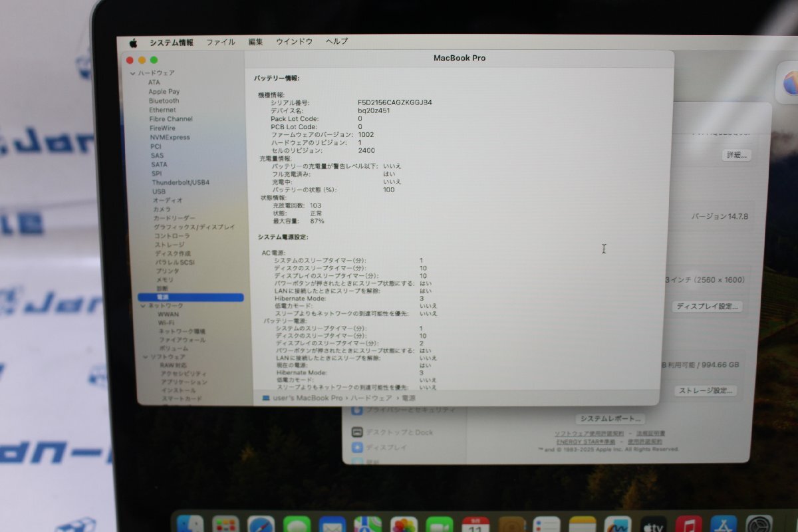798x532 pixels.
Task: Select Apple Pay in the sidebar
Action: tap(164, 92)
